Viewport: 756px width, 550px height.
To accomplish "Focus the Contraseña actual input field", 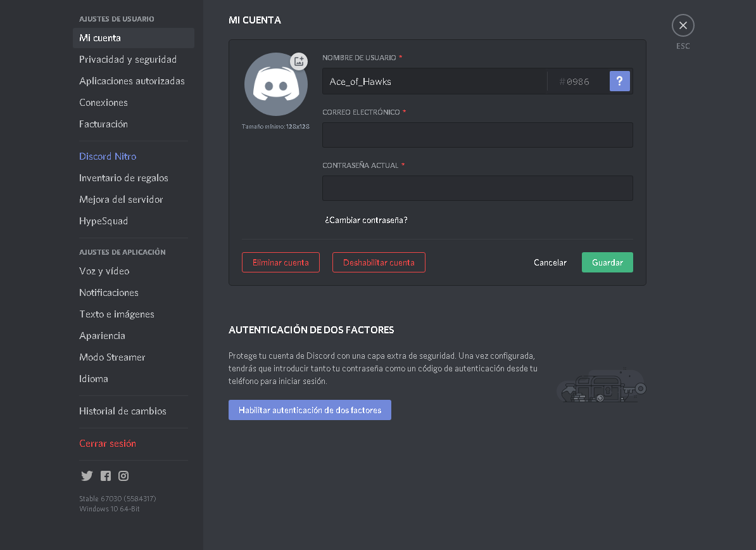I will (477, 188).
